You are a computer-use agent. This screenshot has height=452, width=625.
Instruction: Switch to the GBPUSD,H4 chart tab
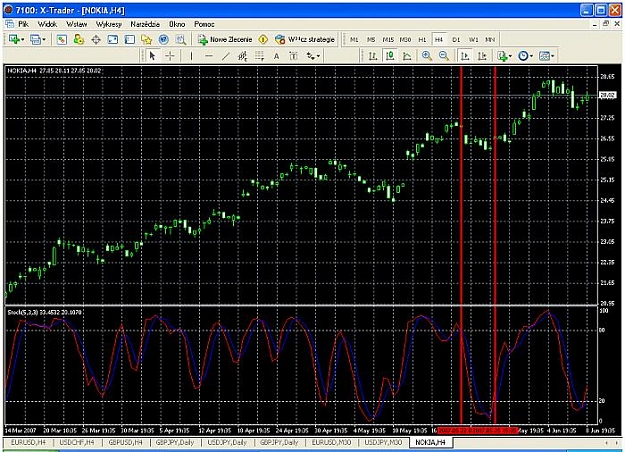click(x=126, y=442)
